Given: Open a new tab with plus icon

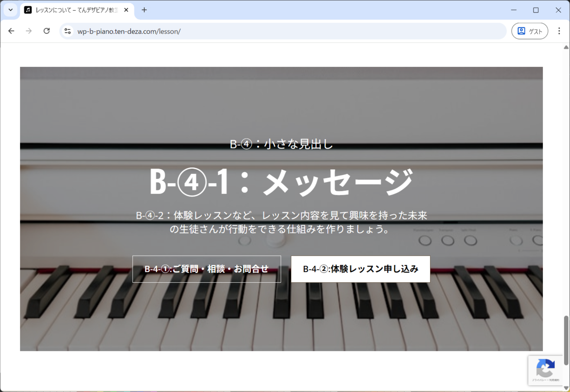Looking at the screenshot, I should (144, 10).
